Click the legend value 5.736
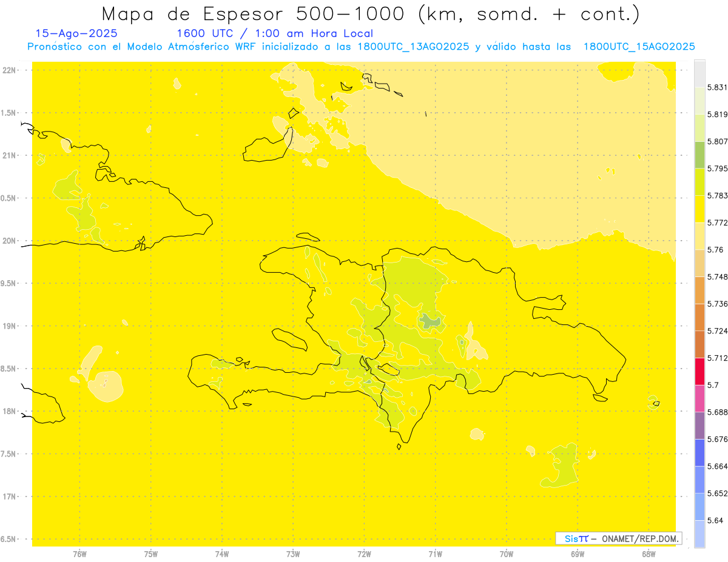The height and width of the screenshot is (562, 728). coord(718,304)
